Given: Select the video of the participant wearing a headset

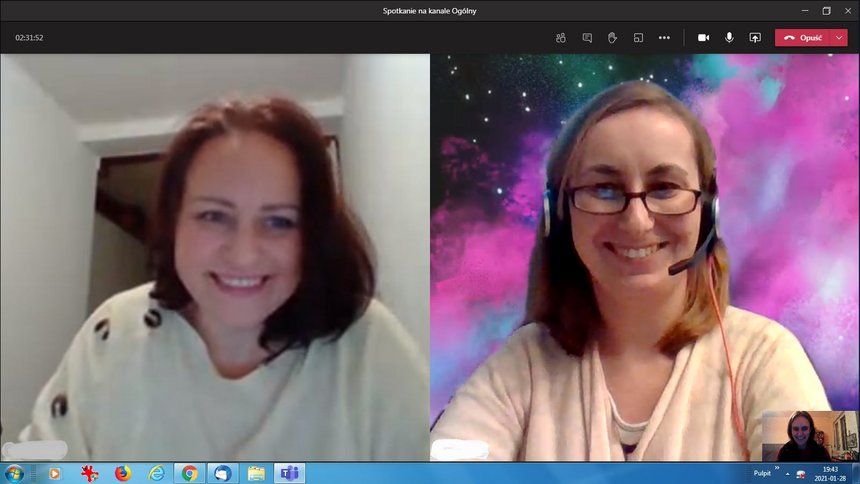Looking at the screenshot, I should pyautogui.click(x=644, y=257).
